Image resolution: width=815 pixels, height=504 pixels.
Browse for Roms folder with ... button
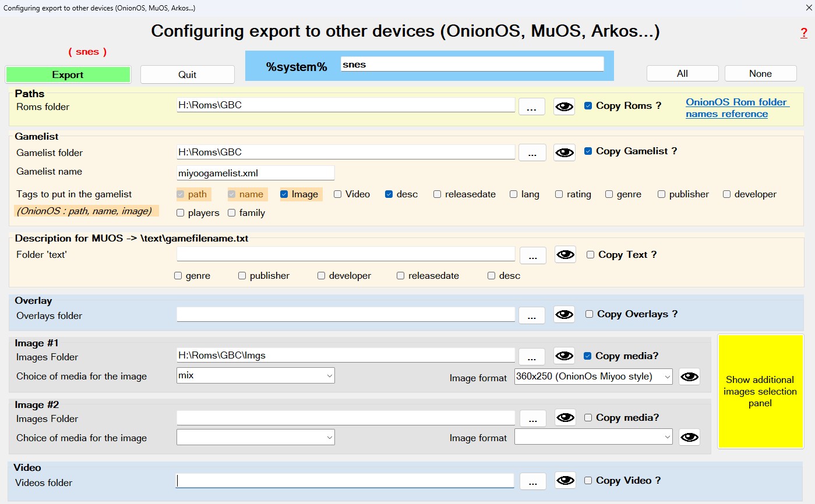(531, 107)
